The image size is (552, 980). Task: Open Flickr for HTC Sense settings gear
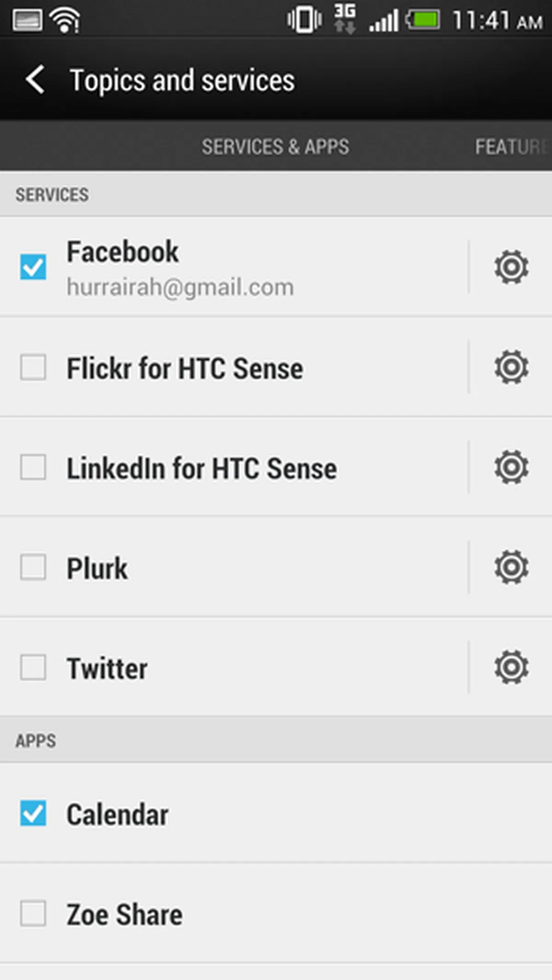click(x=511, y=367)
